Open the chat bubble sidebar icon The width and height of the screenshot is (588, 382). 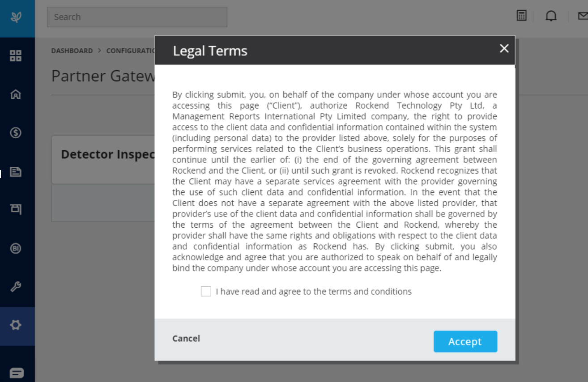[x=17, y=373]
